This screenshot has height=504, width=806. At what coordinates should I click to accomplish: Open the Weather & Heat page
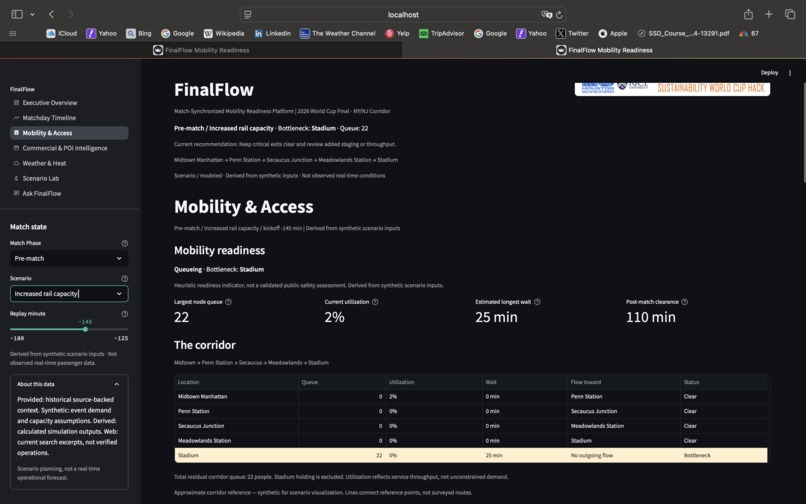(x=69, y=163)
